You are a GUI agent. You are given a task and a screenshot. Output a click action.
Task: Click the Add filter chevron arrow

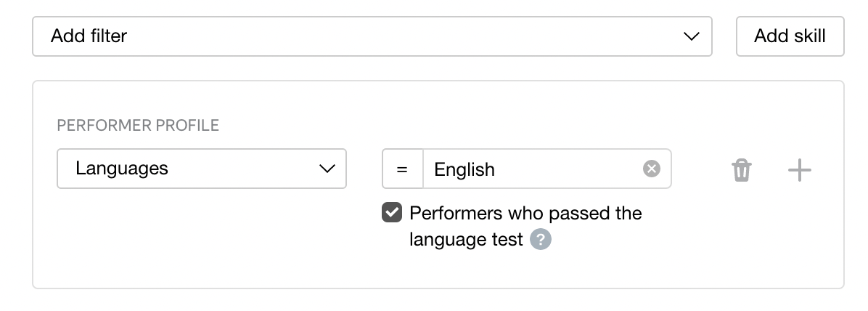(692, 36)
